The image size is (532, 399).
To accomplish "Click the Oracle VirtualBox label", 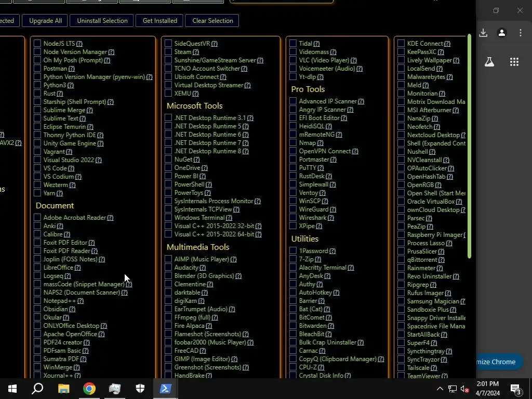I will tap(431, 201).
